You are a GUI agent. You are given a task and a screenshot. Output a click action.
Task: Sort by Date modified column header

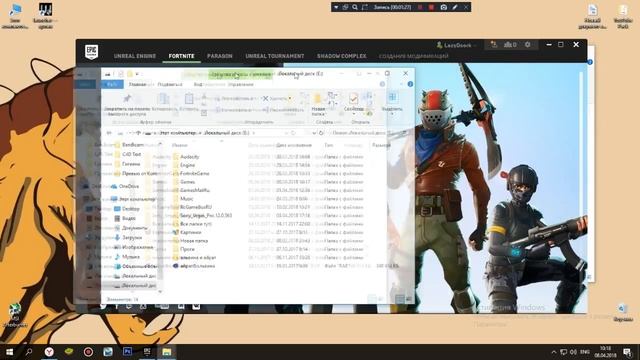[293, 145]
